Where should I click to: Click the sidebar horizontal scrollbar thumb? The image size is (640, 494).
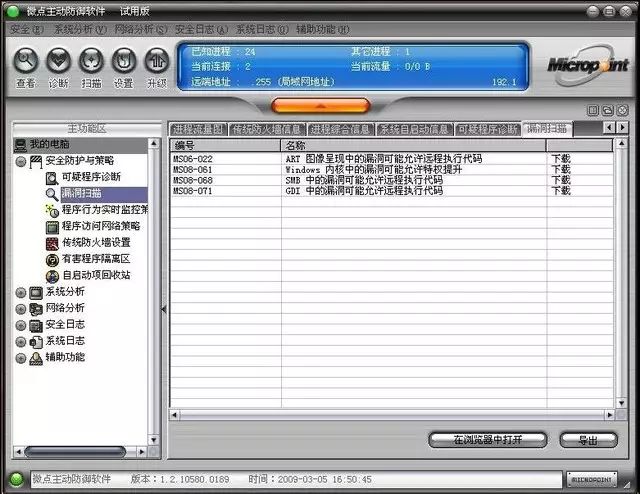(x=75, y=452)
